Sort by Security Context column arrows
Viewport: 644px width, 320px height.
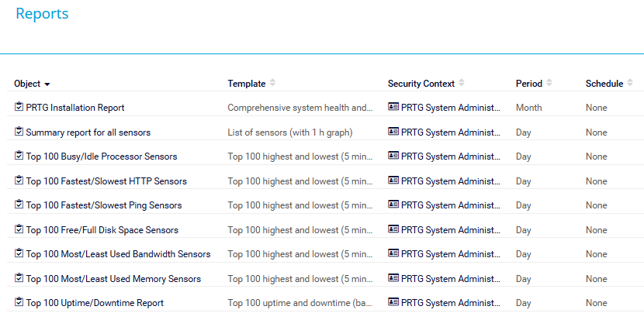click(x=462, y=83)
